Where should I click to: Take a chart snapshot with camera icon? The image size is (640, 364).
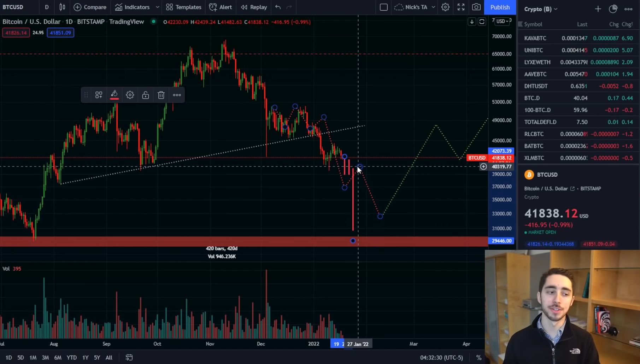476,7
